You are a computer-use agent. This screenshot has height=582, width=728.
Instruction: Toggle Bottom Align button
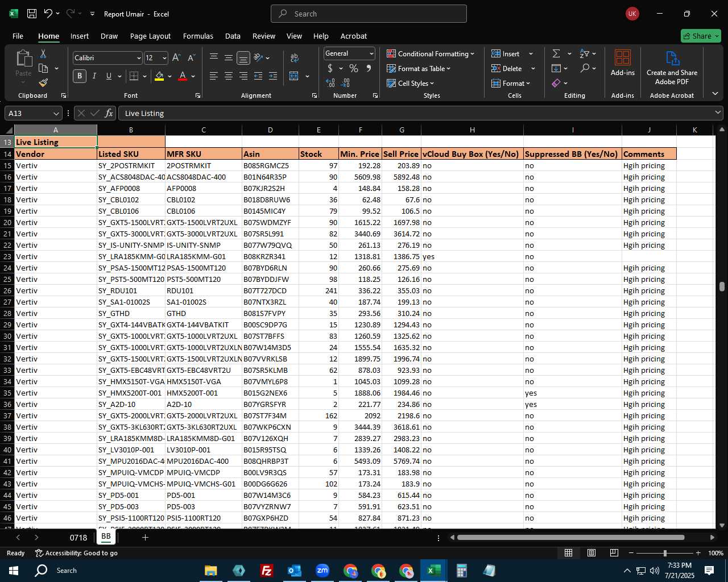point(243,57)
